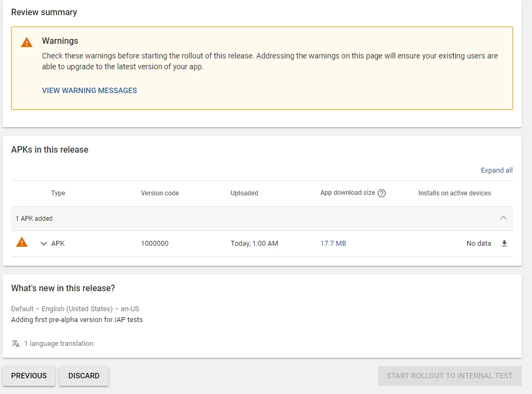
Task: Click the App download size column header
Action: click(x=347, y=193)
